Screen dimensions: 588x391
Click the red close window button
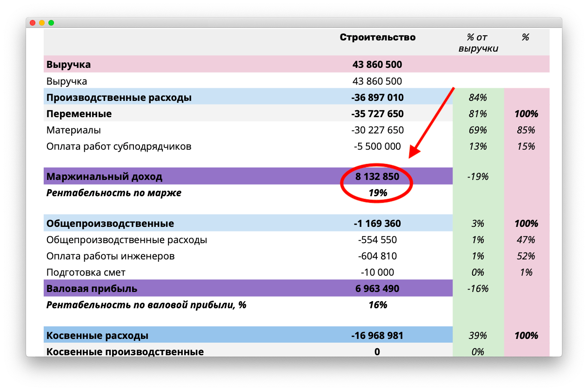(33, 23)
